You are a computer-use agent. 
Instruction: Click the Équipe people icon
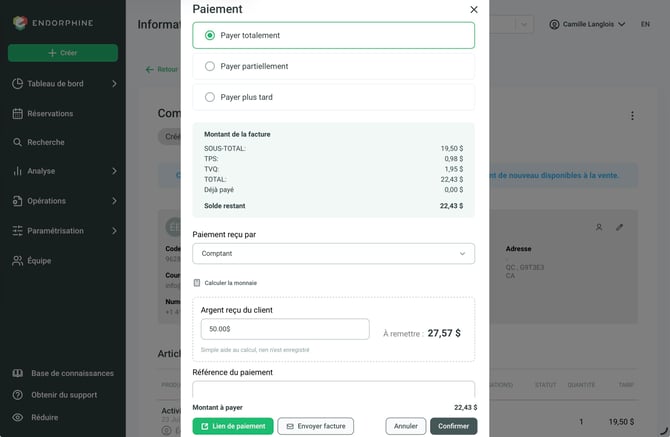point(17,261)
